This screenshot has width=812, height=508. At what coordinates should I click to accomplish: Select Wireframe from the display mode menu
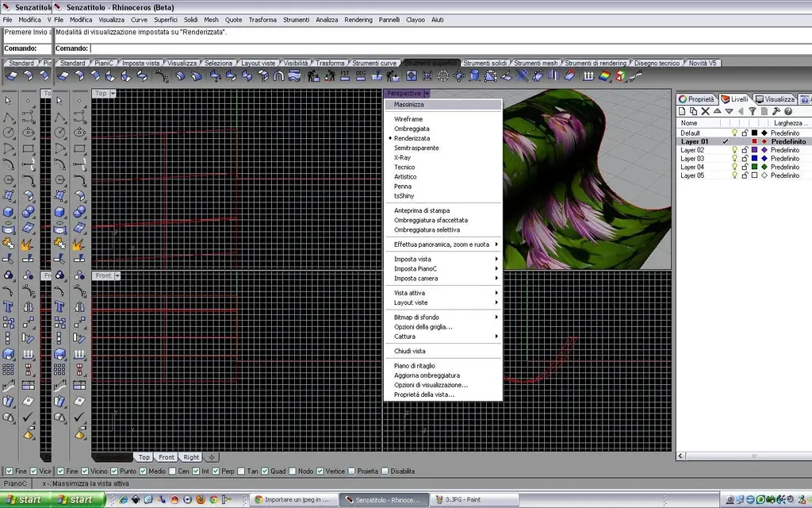[408, 119]
